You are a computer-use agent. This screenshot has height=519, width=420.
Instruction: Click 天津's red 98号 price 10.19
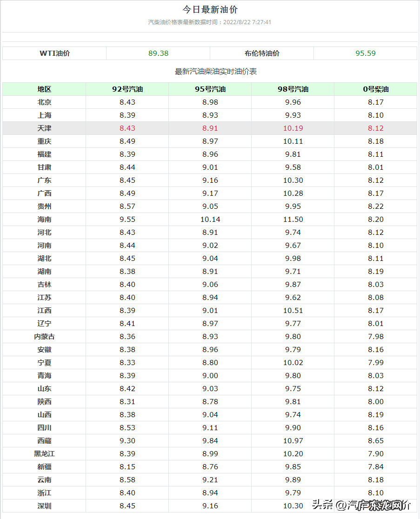click(293, 128)
